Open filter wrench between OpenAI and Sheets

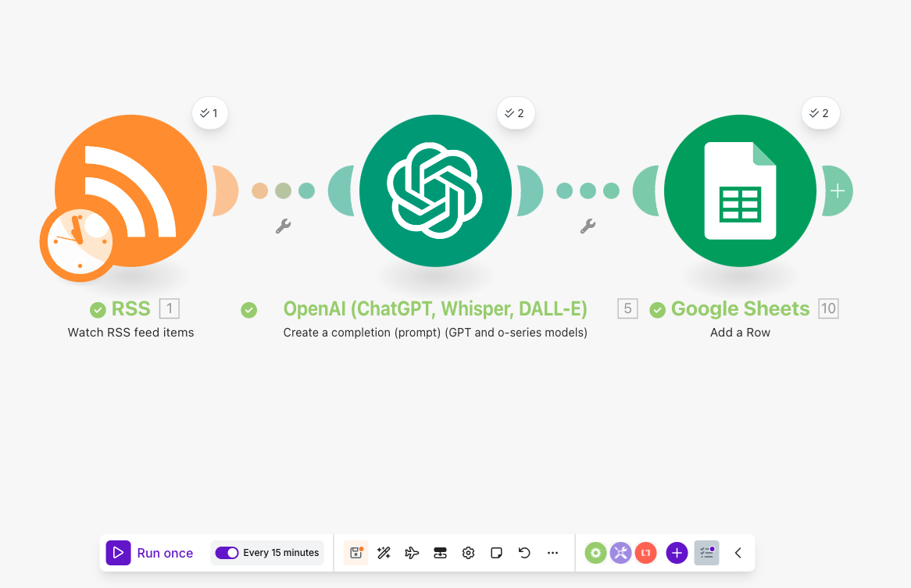(588, 226)
